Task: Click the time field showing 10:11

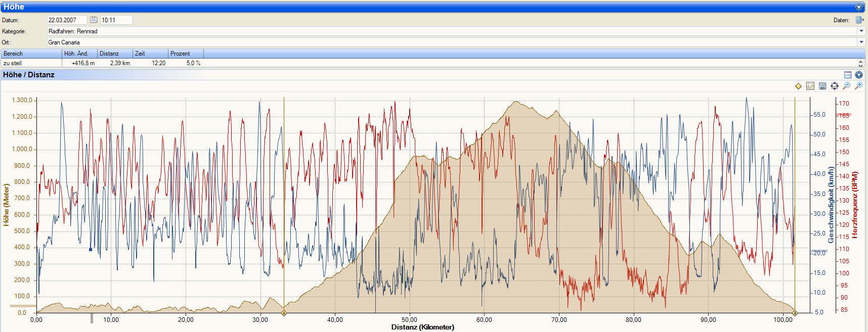Action: click(x=116, y=20)
